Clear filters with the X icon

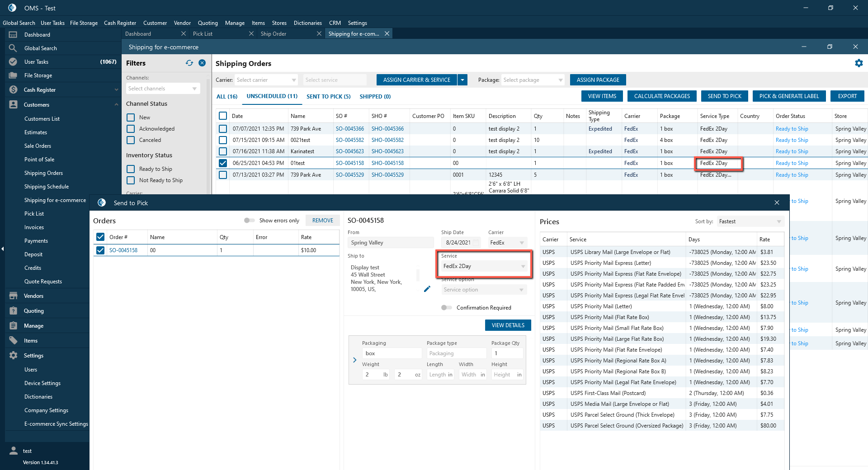point(202,63)
